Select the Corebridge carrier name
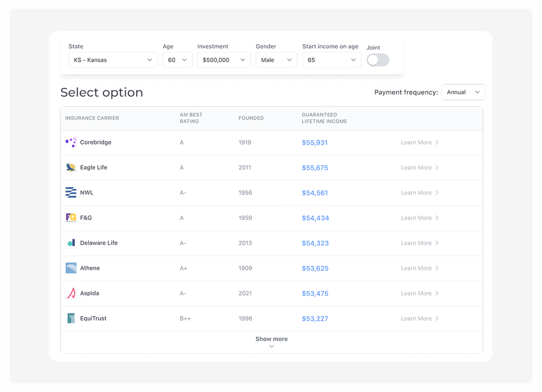 pyautogui.click(x=96, y=142)
